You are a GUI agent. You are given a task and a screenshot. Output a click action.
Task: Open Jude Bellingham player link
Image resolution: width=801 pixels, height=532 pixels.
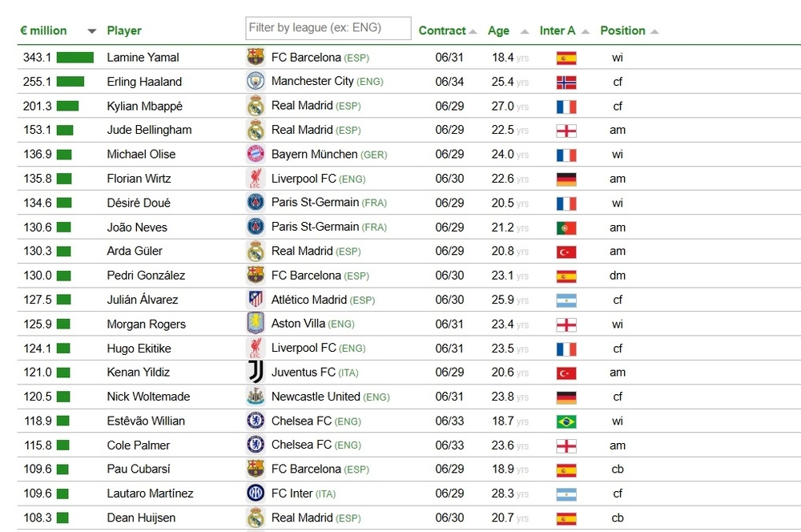(x=149, y=130)
